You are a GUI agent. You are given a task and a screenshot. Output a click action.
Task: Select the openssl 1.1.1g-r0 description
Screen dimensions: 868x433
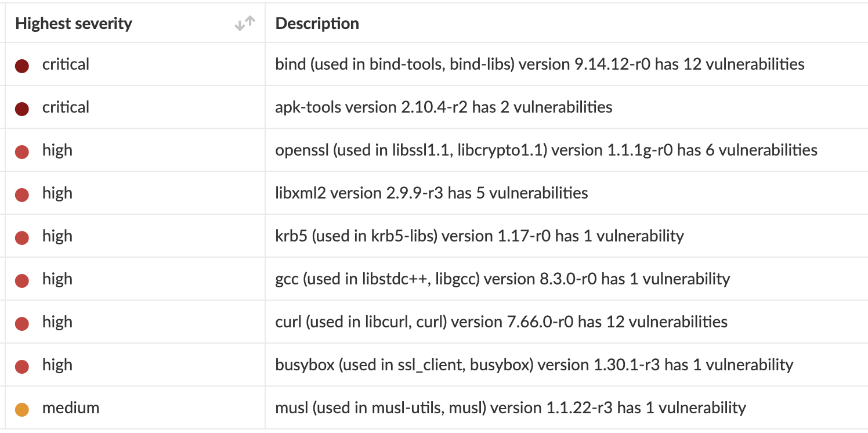[x=546, y=150]
